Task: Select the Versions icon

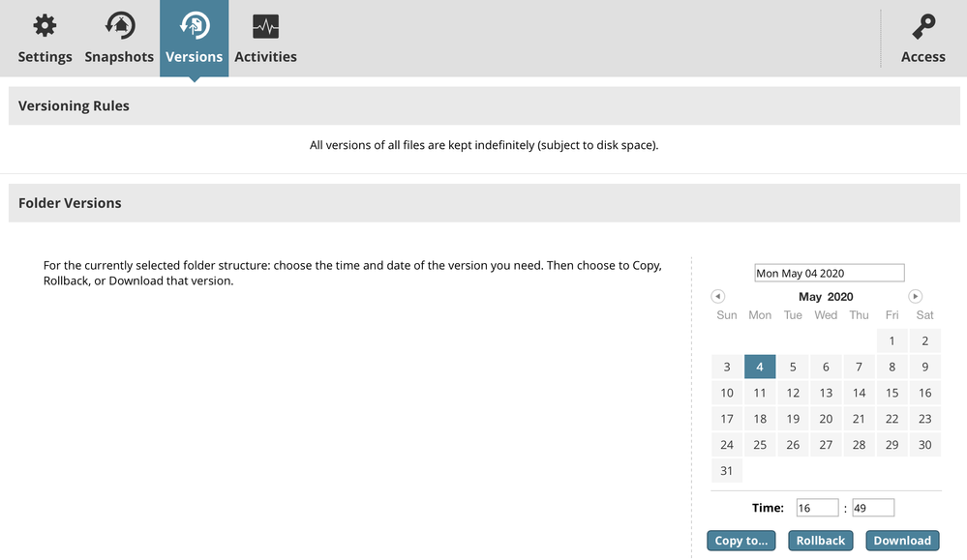Action: (x=195, y=26)
